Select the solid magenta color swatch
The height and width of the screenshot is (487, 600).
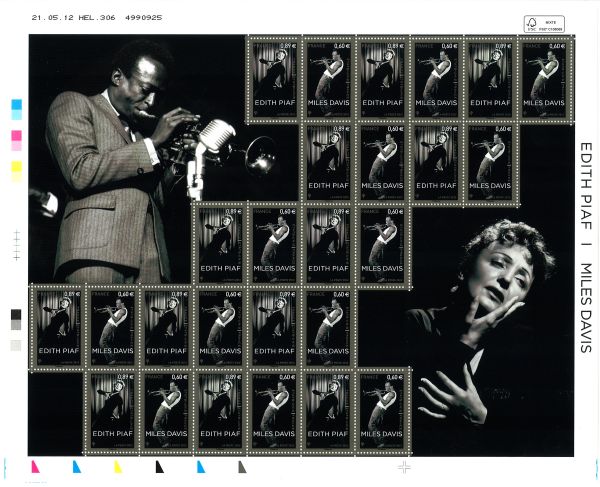click(x=16, y=136)
